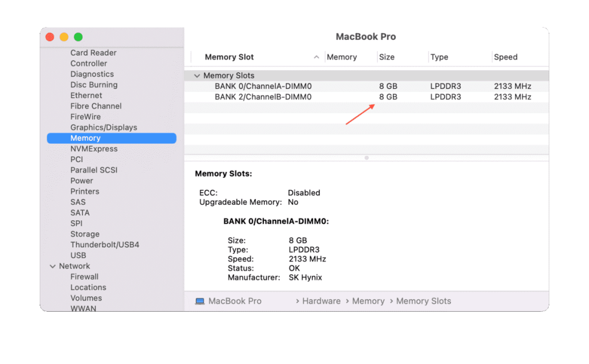Open Firewall under Network

tap(84, 277)
